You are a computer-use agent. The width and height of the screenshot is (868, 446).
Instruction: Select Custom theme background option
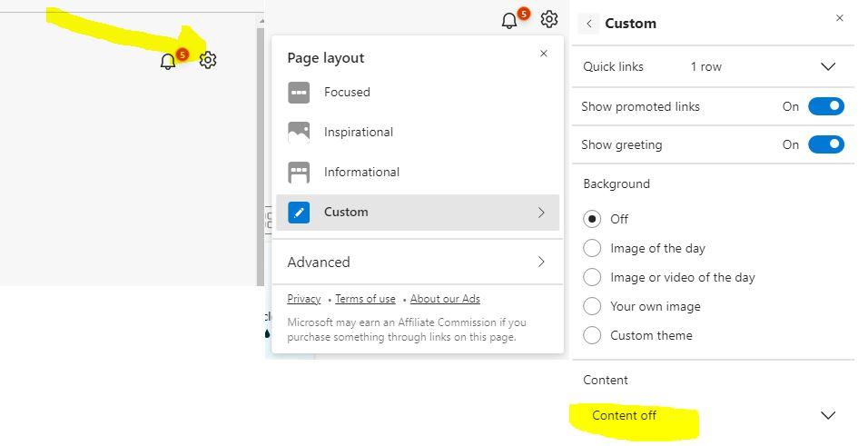pyautogui.click(x=592, y=335)
